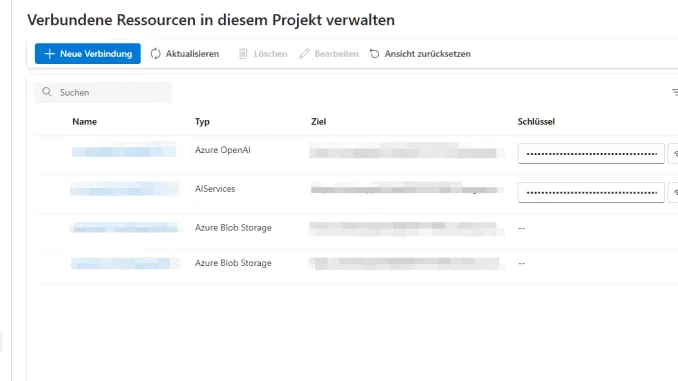Reveal the AIServices key with eye icon
Image resolution: width=678 pixels, height=381 pixels.
(x=674, y=192)
